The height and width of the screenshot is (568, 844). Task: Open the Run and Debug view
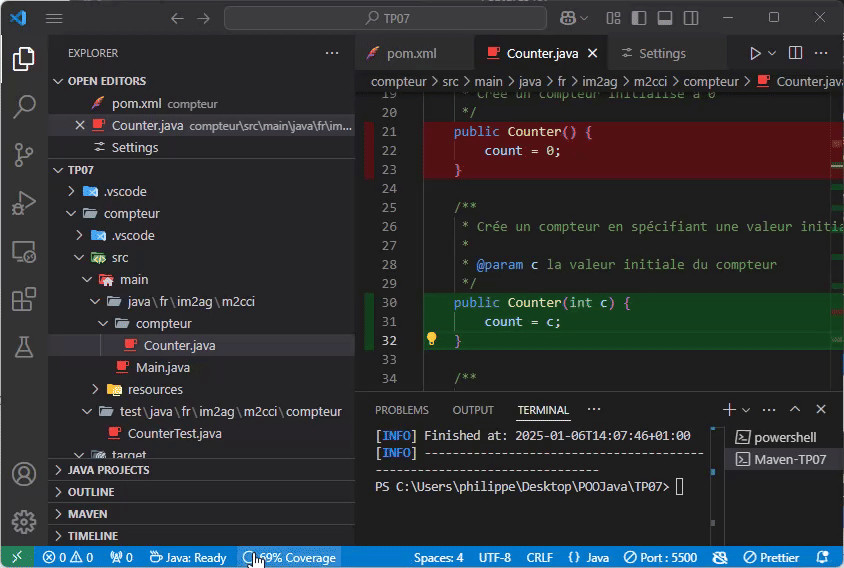tap(24, 203)
